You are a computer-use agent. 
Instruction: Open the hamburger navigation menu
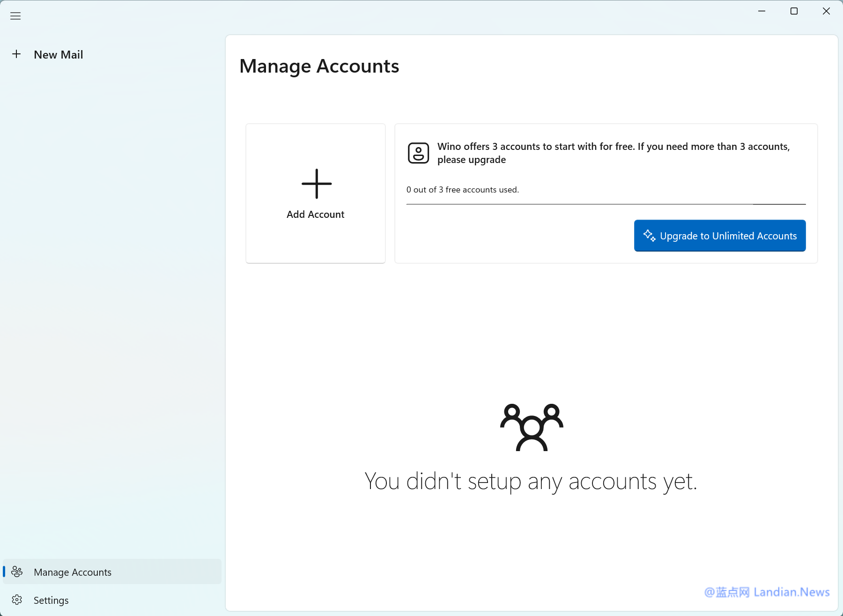(x=15, y=16)
